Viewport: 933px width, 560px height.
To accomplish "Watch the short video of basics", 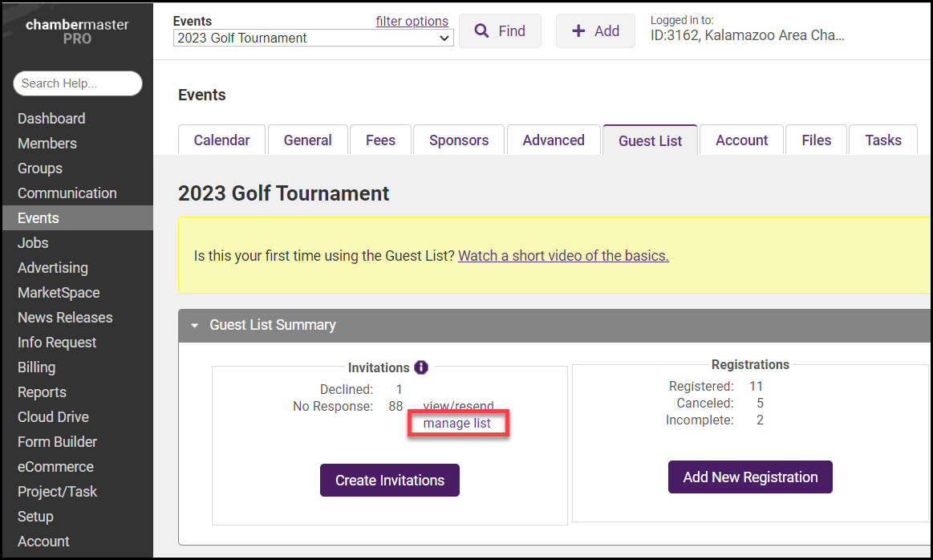I will [x=563, y=256].
